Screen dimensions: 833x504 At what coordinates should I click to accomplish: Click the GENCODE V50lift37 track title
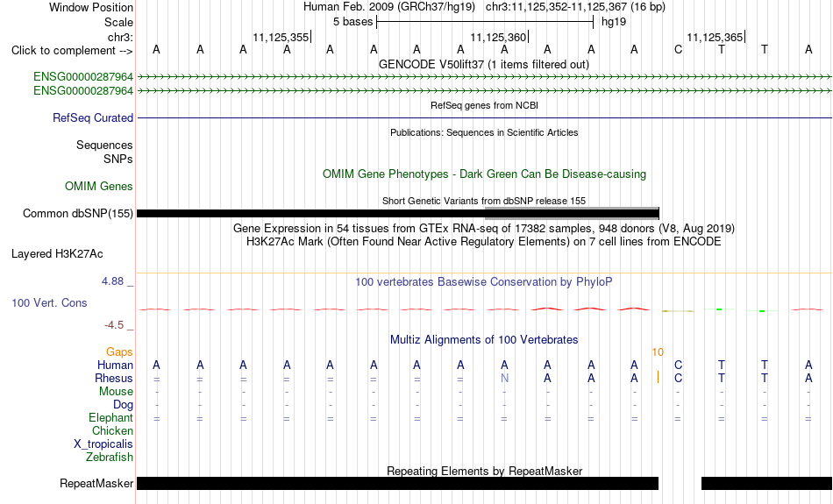[484, 64]
